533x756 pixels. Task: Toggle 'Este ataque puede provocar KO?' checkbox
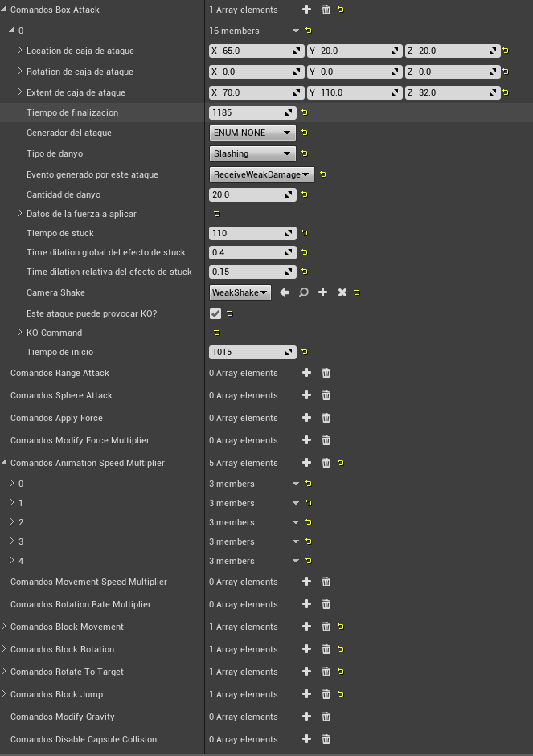(x=215, y=313)
